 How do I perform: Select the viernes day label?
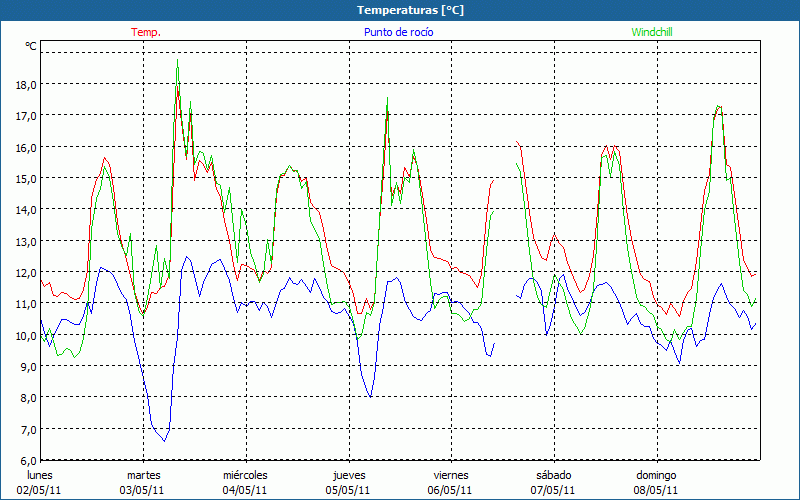pos(451,474)
